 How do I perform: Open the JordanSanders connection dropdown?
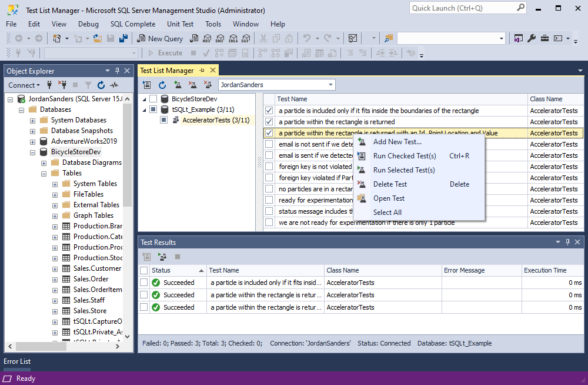[330, 85]
